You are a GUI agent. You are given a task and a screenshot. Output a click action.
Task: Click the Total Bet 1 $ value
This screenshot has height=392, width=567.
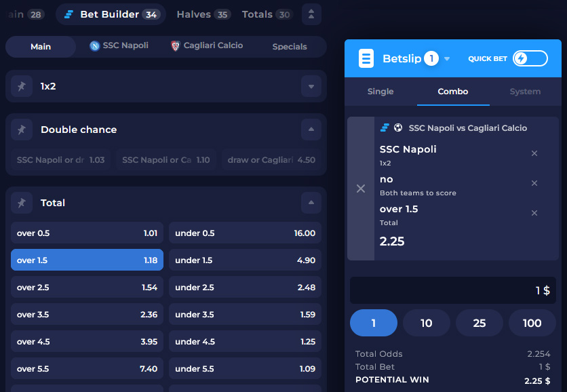[x=545, y=367]
